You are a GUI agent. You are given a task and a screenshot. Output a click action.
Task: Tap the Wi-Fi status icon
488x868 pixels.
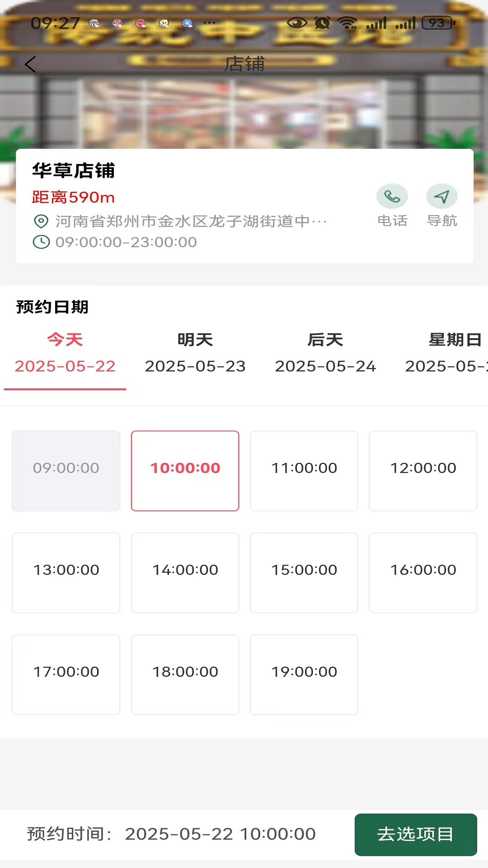347,23
